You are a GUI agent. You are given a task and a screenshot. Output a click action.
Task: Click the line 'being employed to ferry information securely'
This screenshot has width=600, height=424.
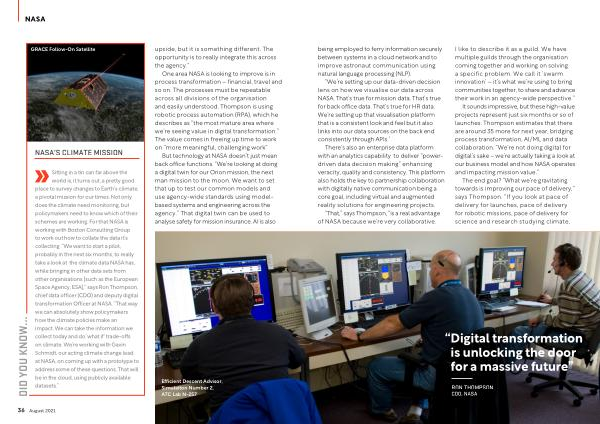pos(380,49)
